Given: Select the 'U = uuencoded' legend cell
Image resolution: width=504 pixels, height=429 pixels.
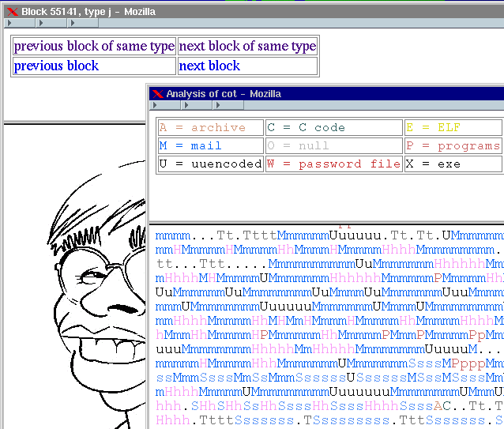Looking at the screenshot, I should 210,164.
